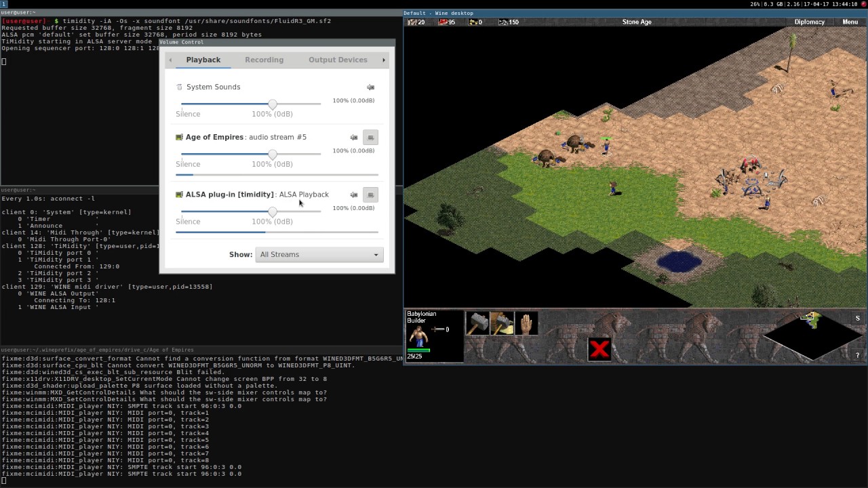Open help with the ? button
The height and width of the screenshot is (488, 868).
[857, 355]
